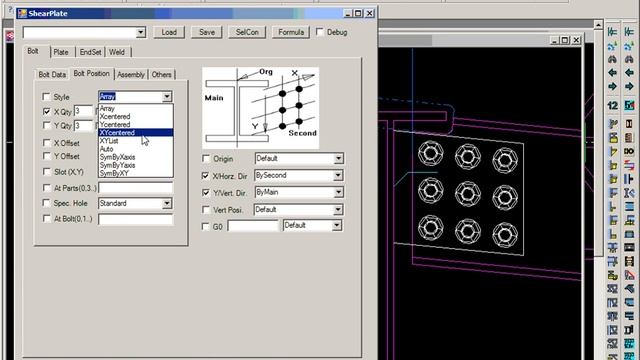
Task: Check the Spec. Hole checkbox
Action: coord(47,203)
